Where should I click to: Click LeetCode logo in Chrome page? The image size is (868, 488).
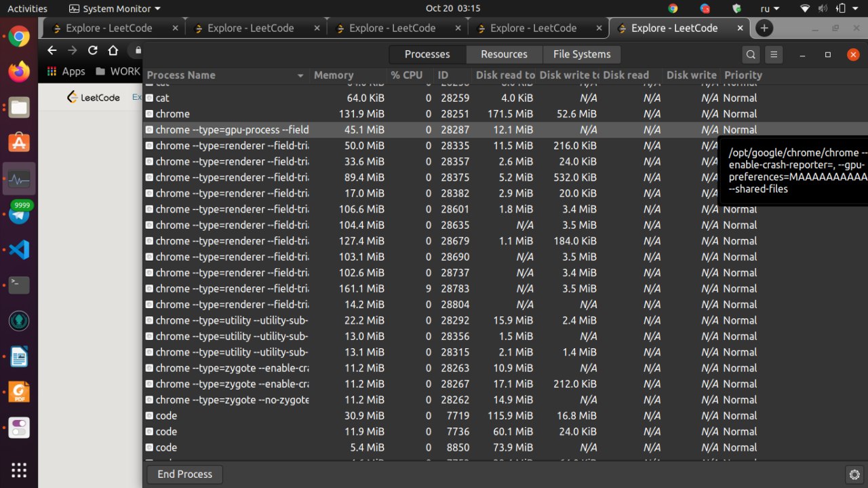click(94, 97)
